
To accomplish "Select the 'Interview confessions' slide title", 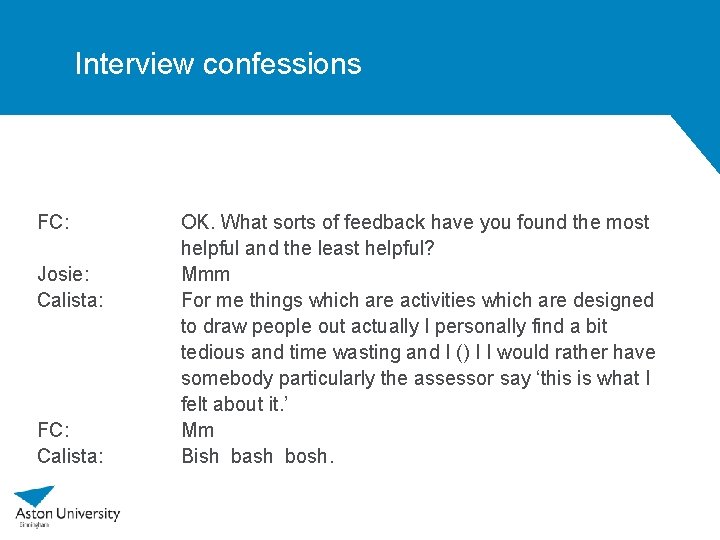I will pos(218,63).
